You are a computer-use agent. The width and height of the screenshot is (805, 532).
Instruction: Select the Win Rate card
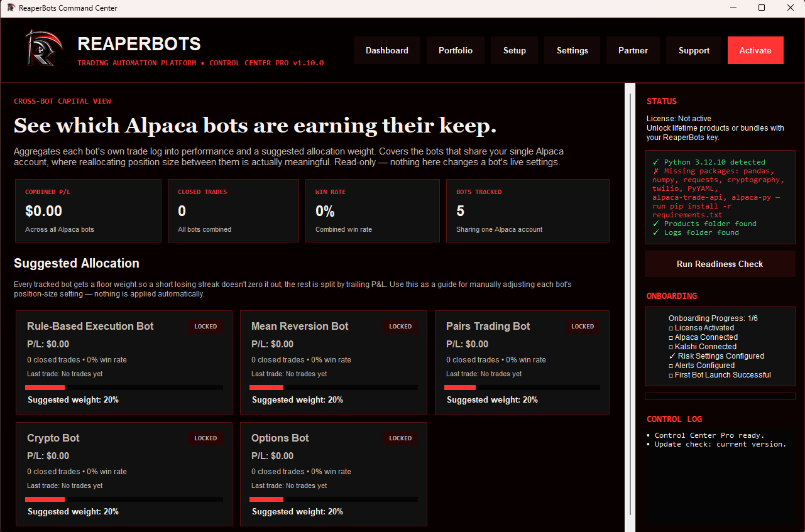click(x=372, y=211)
